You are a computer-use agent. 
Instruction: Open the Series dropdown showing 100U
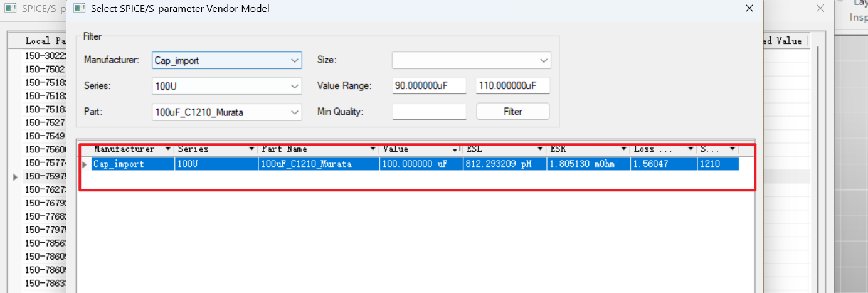point(227,86)
